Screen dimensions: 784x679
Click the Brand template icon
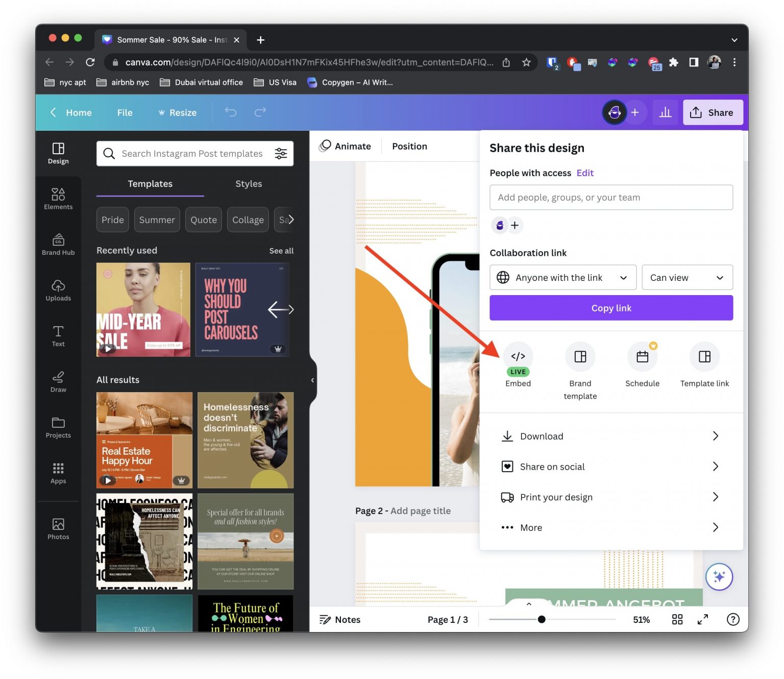point(580,357)
